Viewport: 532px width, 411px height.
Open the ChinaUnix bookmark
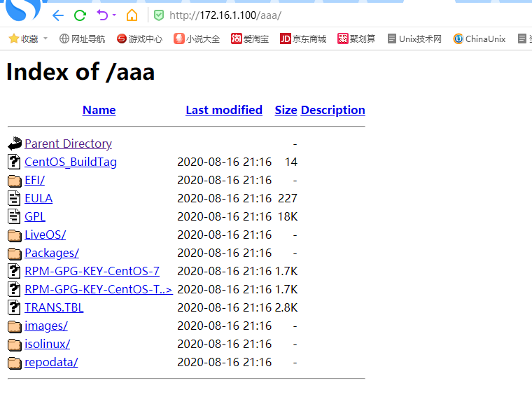tap(479, 39)
